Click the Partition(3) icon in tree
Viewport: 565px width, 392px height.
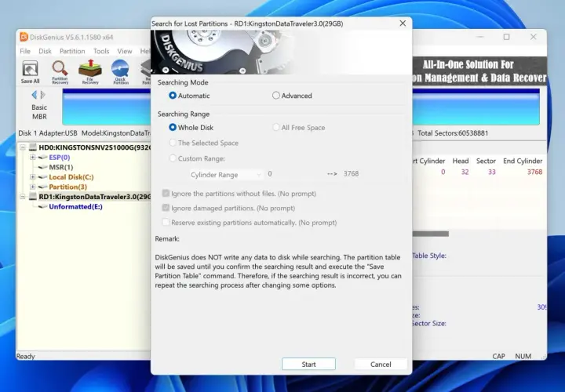(43, 187)
